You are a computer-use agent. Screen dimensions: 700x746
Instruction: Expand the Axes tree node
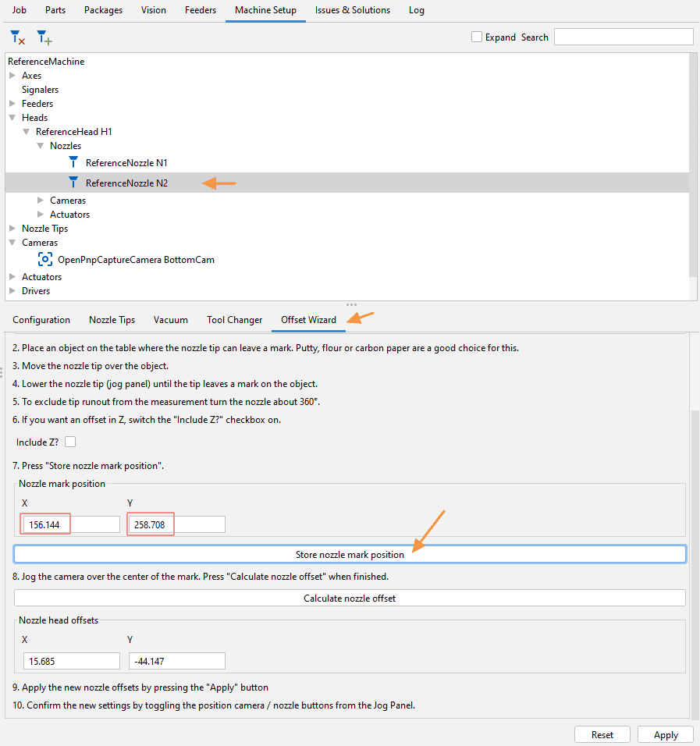point(12,76)
